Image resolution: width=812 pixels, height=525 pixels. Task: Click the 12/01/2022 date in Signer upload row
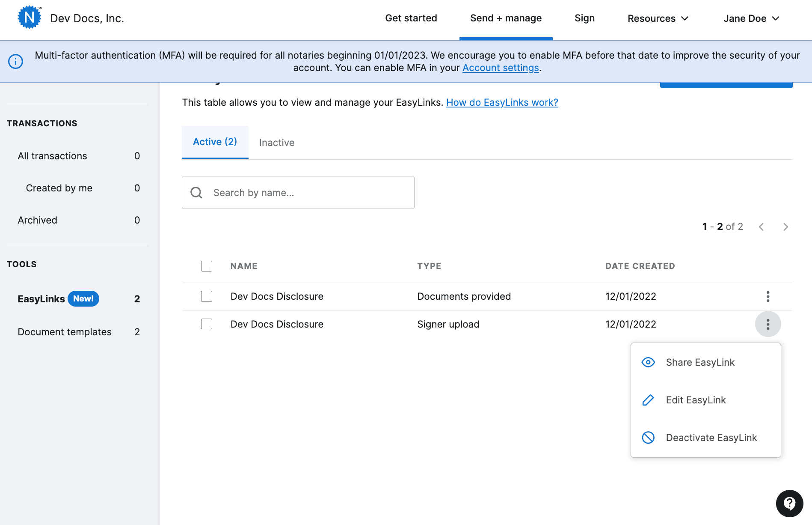click(631, 324)
